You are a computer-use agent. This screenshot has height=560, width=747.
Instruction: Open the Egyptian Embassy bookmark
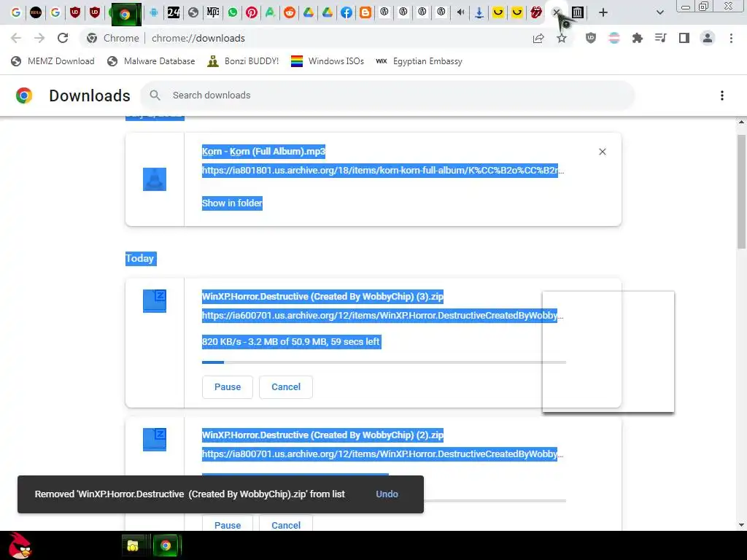point(419,61)
